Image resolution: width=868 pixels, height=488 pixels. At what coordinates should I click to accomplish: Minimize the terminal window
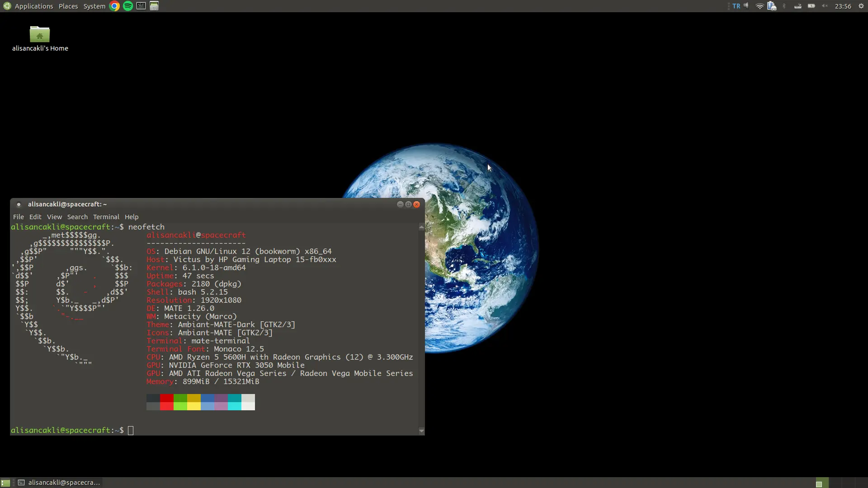[400, 204]
